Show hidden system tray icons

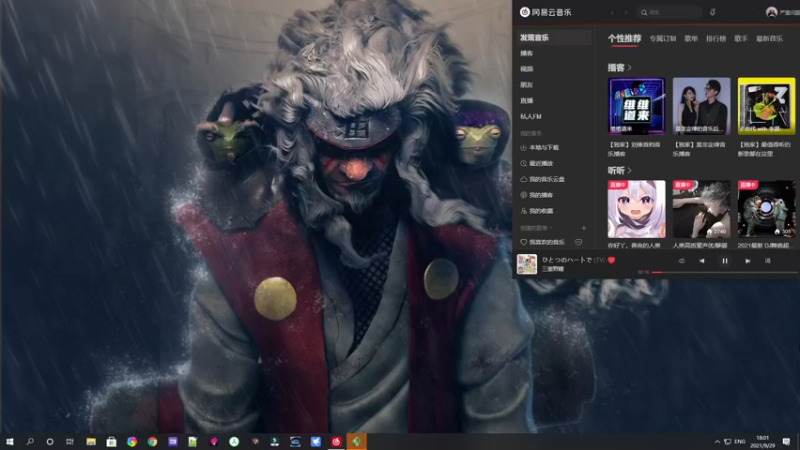tap(717, 442)
